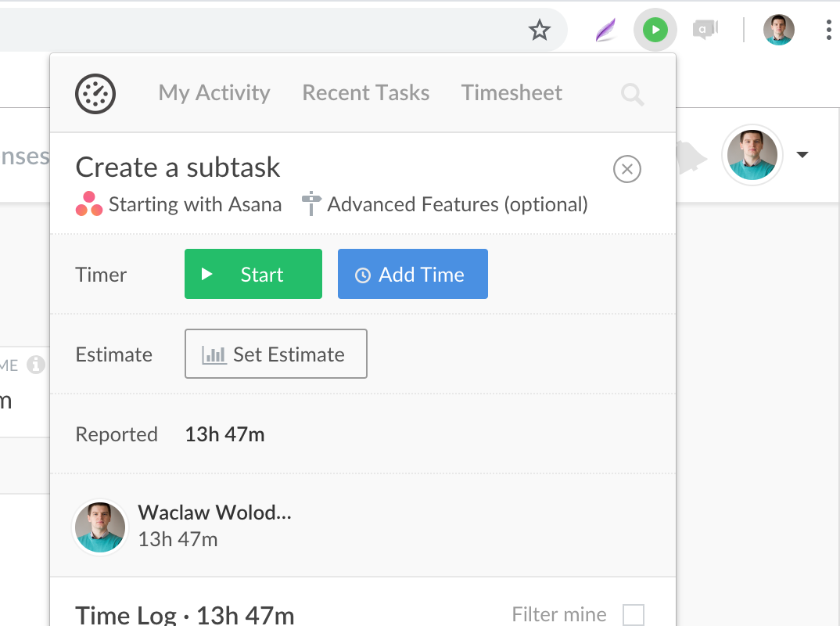The image size is (840, 626).
Task: Click the Asana three-dots logo icon
Action: point(89,204)
